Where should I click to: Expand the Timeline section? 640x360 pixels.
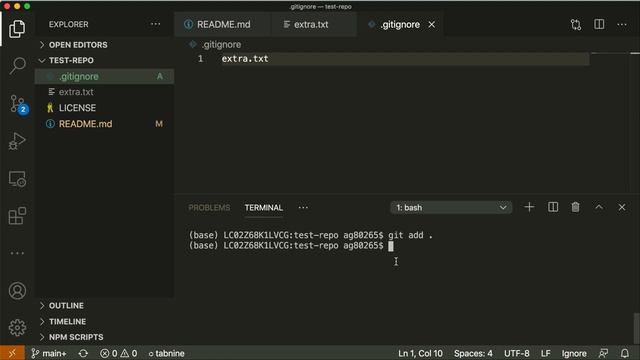[x=67, y=322]
